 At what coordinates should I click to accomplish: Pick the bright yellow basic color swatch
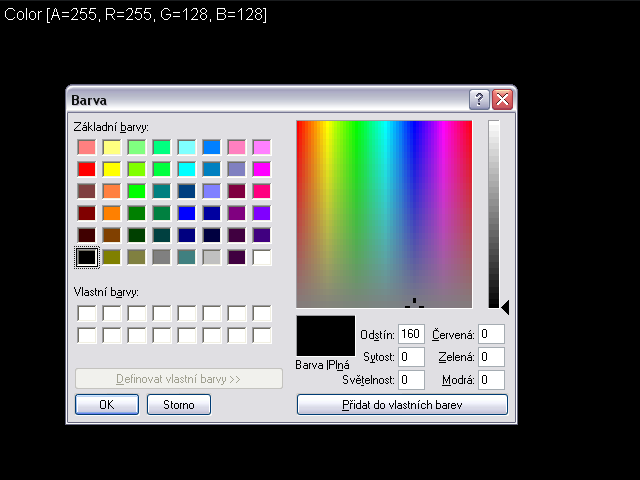click(x=112, y=169)
